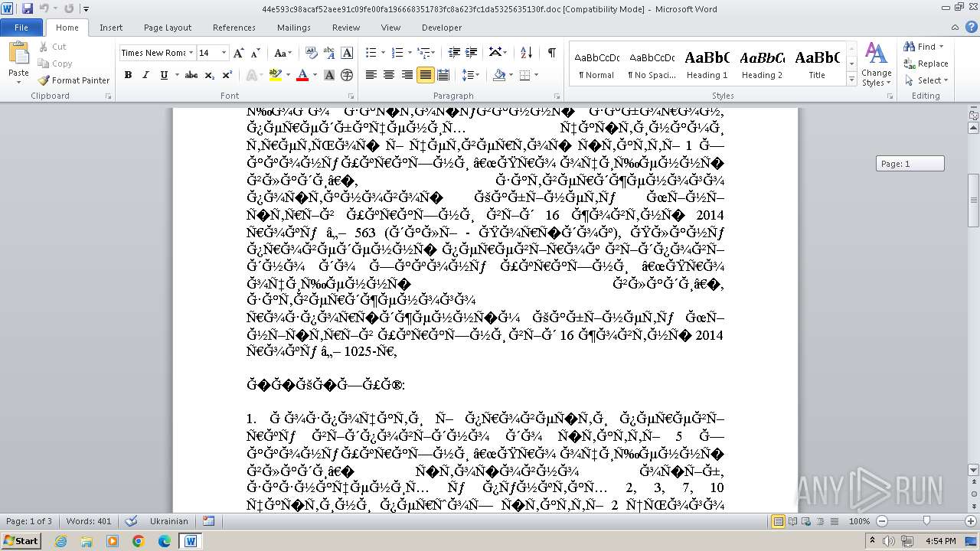Click the 100% zoom level
Viewport: 980px width, 551px height.
click(860, 521)
